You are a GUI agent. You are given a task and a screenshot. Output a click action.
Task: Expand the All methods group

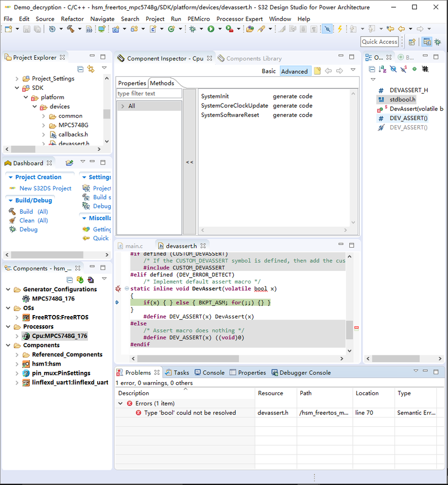[123, 106]
